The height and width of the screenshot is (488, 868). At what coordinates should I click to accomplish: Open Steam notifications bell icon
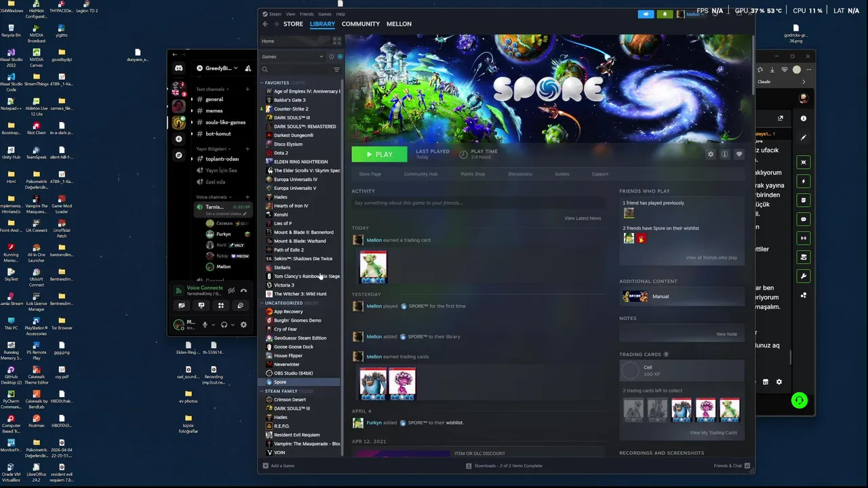click(665, 14)
